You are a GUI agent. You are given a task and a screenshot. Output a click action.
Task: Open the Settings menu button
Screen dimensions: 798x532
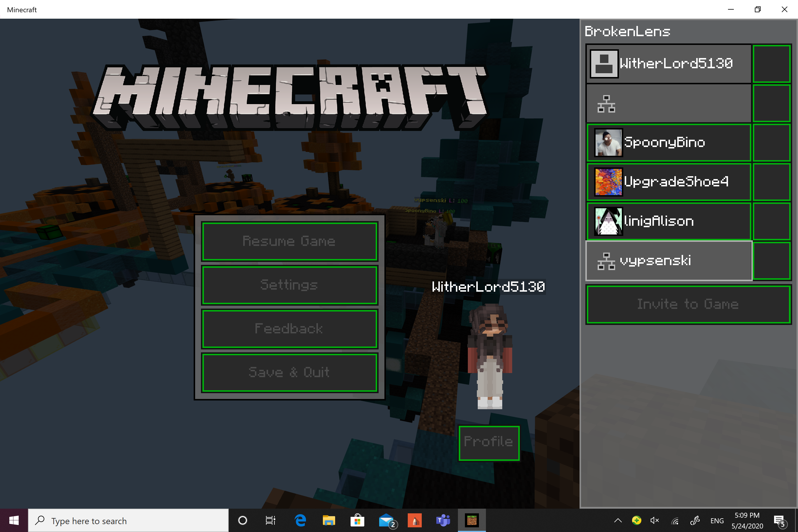click(x=289, y=285)
